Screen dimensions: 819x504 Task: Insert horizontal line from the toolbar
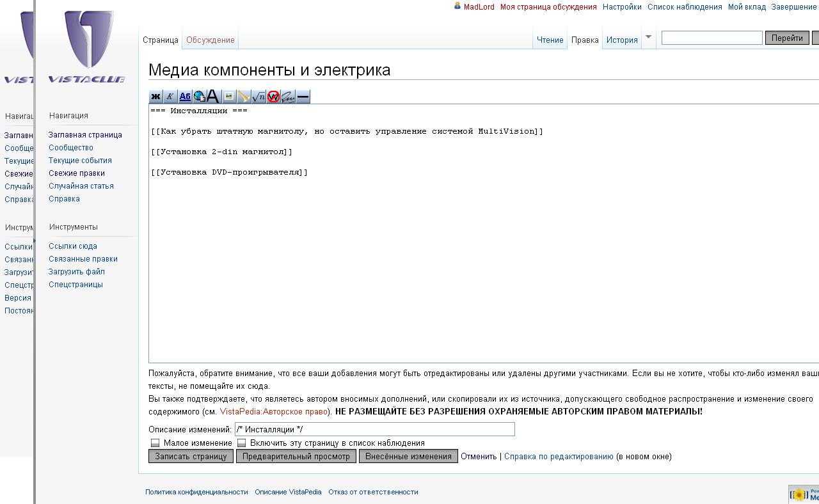303,97
